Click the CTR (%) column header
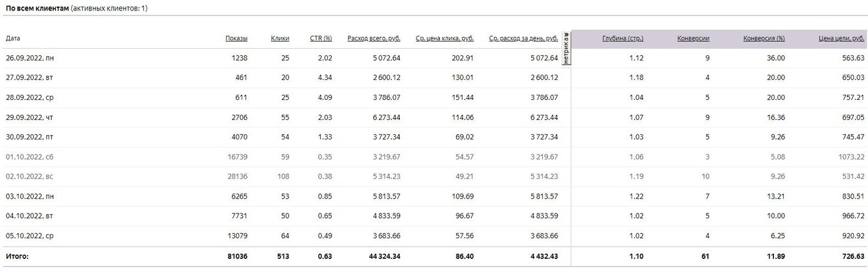868x268 pixels. [x=321, y=38]
